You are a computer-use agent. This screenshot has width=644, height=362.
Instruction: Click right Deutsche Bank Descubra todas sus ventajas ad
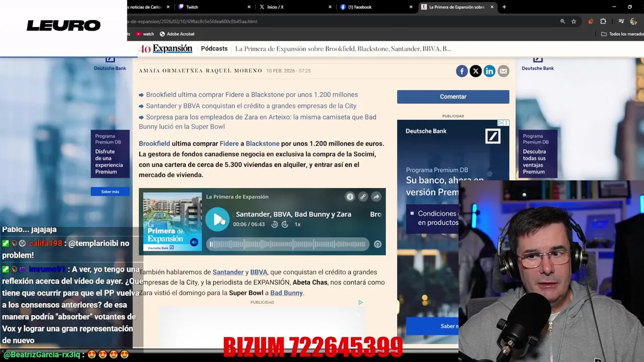[538, 154]
